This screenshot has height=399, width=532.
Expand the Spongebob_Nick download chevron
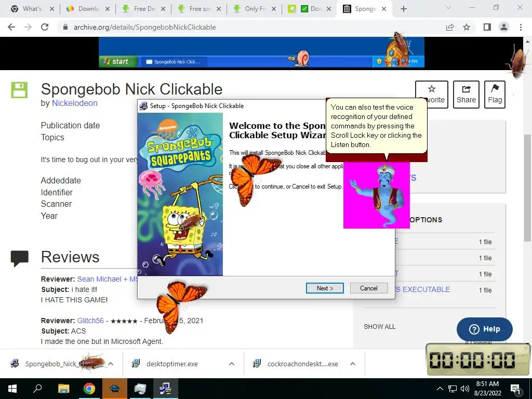pos(111,364)
